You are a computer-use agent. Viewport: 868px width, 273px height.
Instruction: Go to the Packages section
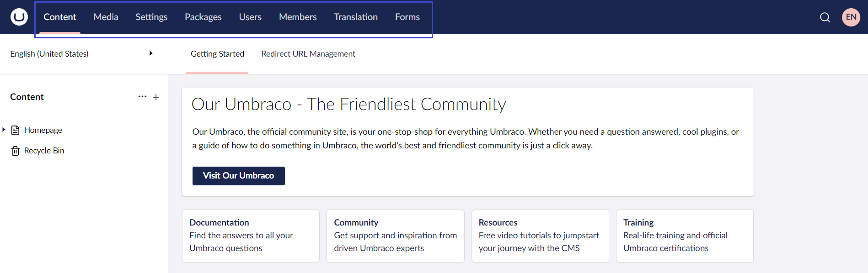tap(203, 17)
